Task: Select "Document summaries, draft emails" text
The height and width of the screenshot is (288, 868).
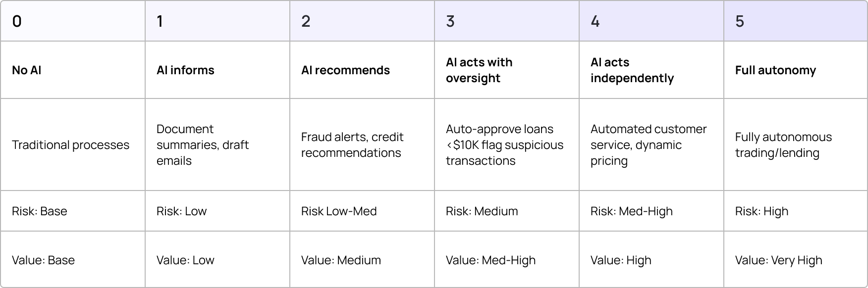Action: pyautogui.click(x=203, y=145)
